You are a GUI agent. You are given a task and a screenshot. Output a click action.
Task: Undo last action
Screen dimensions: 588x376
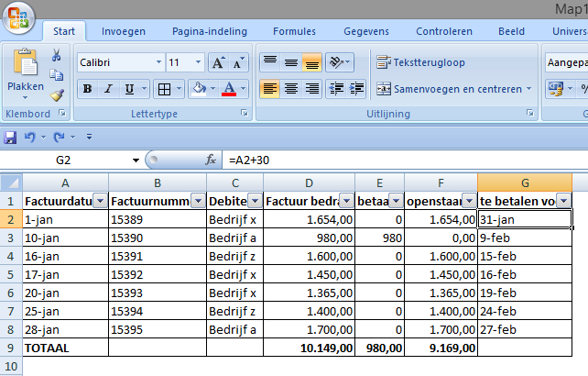tap(30, 138)
